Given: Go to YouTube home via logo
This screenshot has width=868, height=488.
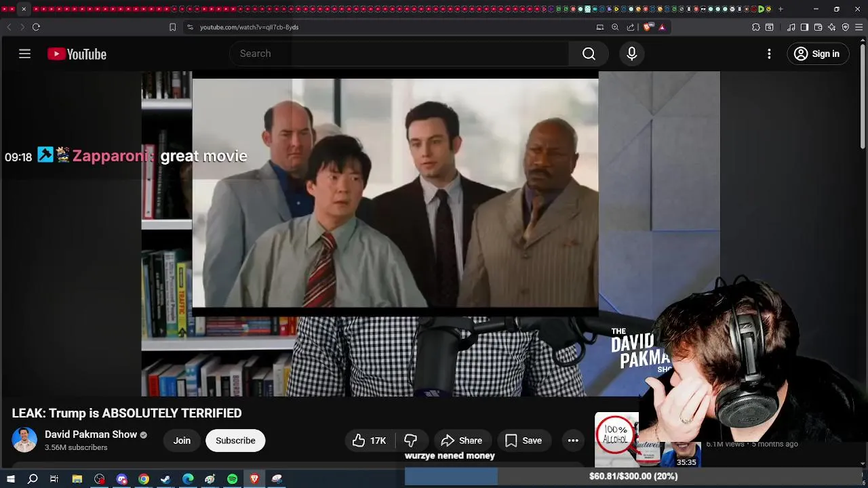Looking at the screenshot, I should [77, 54].
